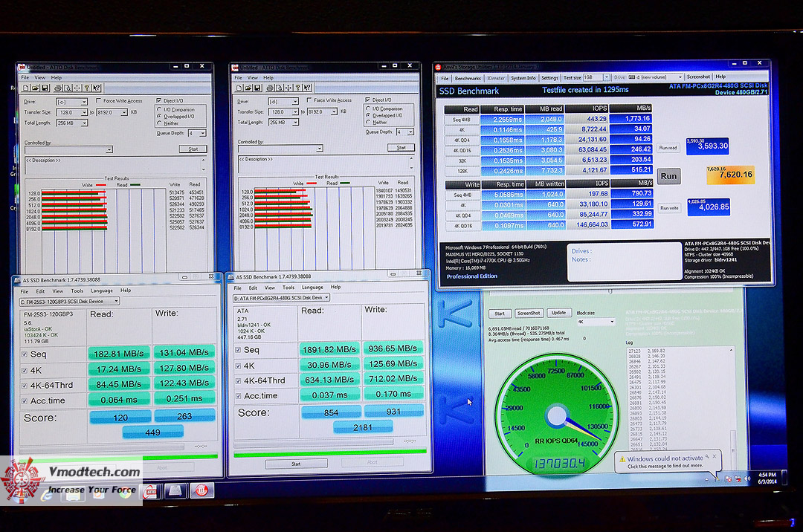Click New icon in ATTO drive d window
This screenshot has height=532, width=803.
tap(239, 88)
